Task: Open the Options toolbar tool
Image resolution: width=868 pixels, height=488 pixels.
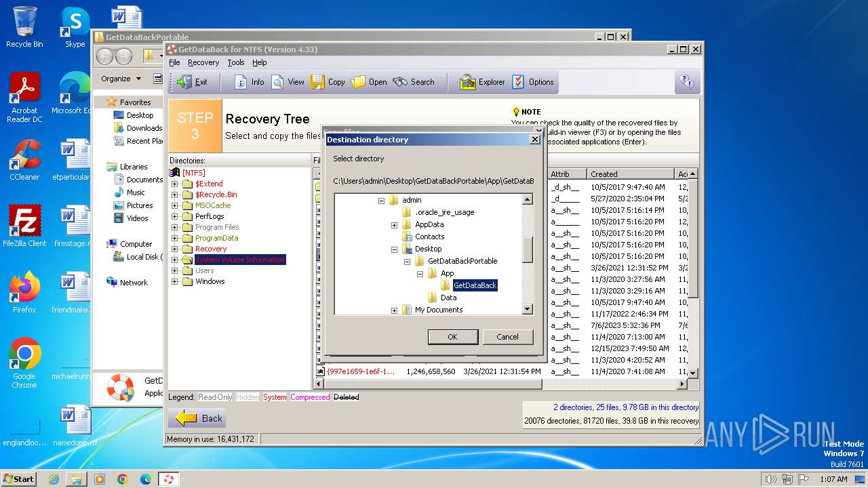Action: (533, 82)
